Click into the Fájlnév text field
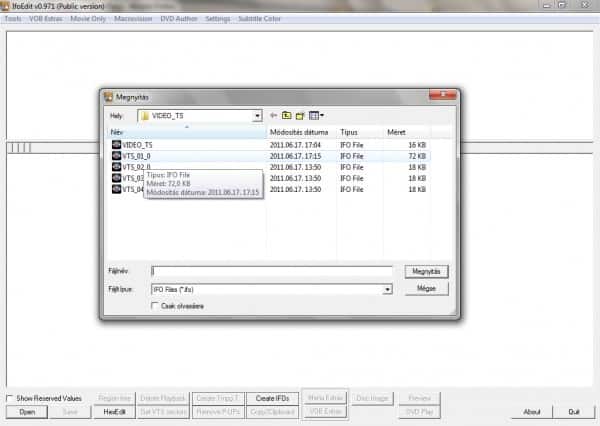600x426 pixels. (x=270, y=271)
